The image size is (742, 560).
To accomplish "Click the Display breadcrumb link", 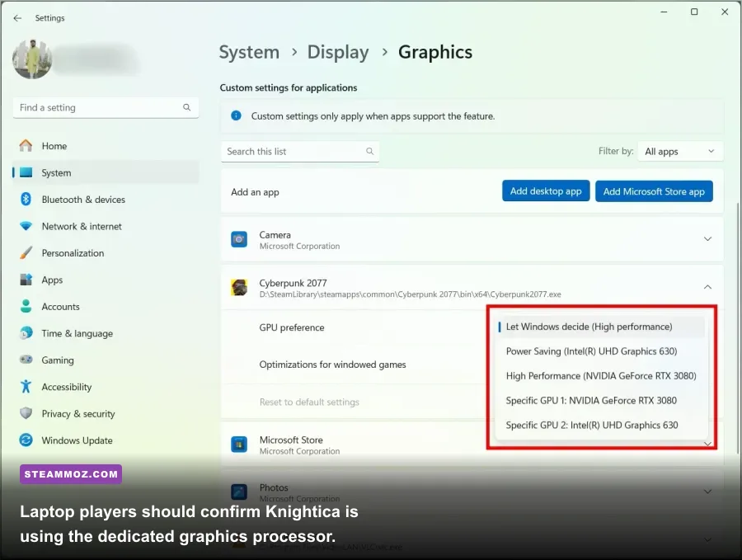I will [338, 52].
